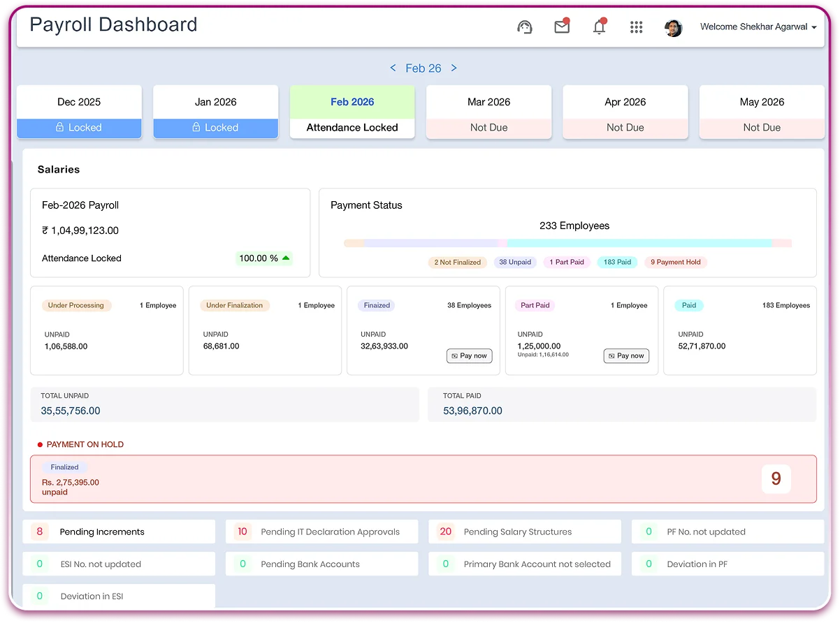Click Pay now on the Finaized card

470,356
